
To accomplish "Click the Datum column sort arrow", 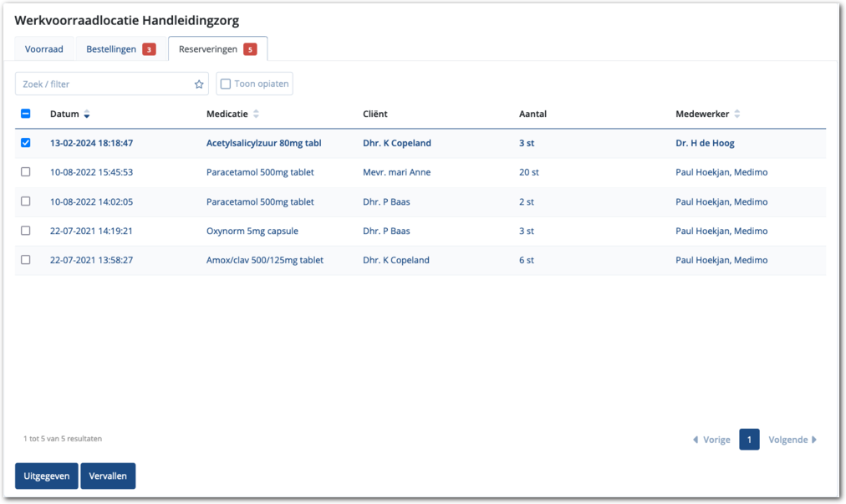I will click(x=87, y=115).
